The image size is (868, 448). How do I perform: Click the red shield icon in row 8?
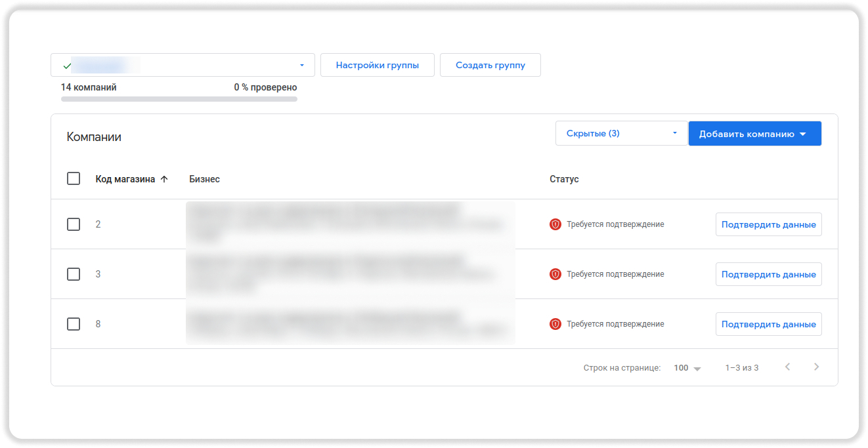point(555,324)
